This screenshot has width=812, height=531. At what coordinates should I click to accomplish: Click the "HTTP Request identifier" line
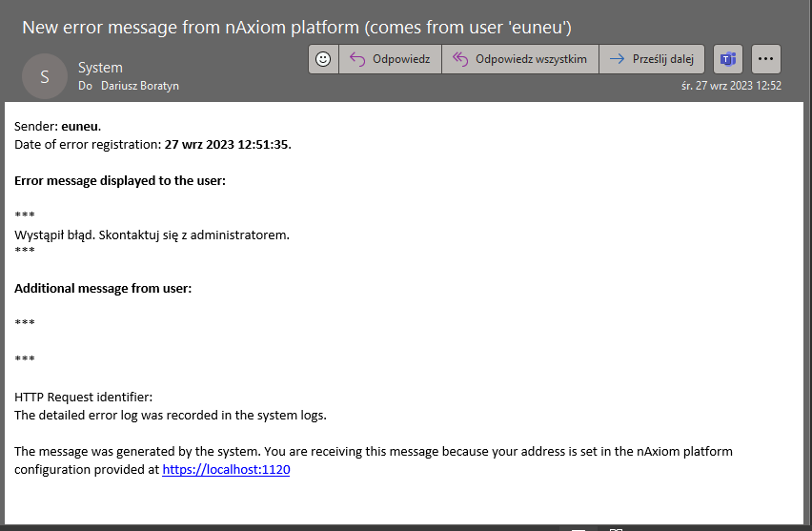pyautogui.click(x=83, y=397)
